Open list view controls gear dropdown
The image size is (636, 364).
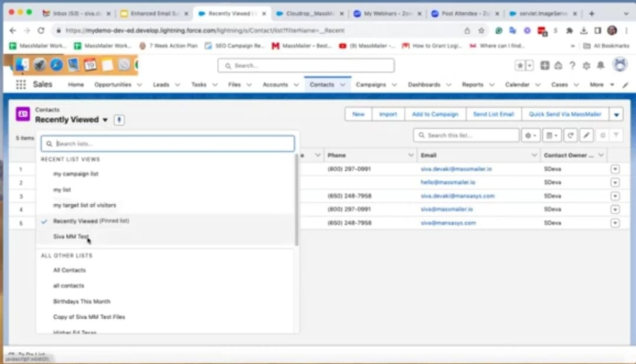(531, 135)
